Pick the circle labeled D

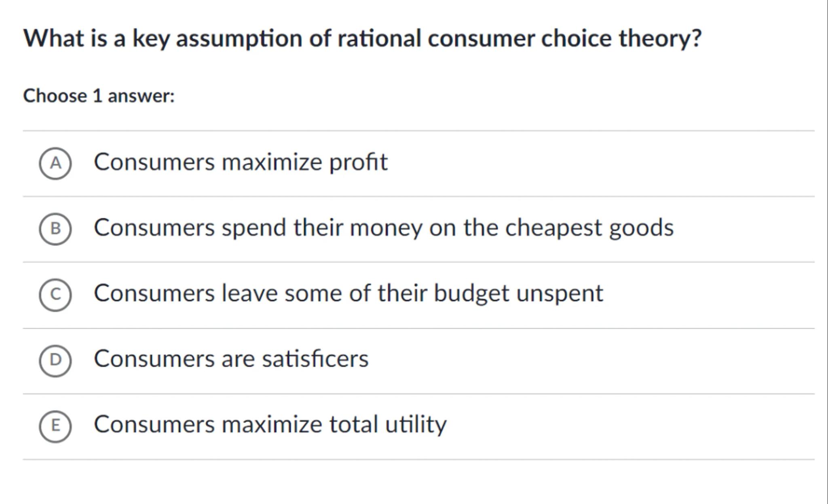tap(55, 360)
